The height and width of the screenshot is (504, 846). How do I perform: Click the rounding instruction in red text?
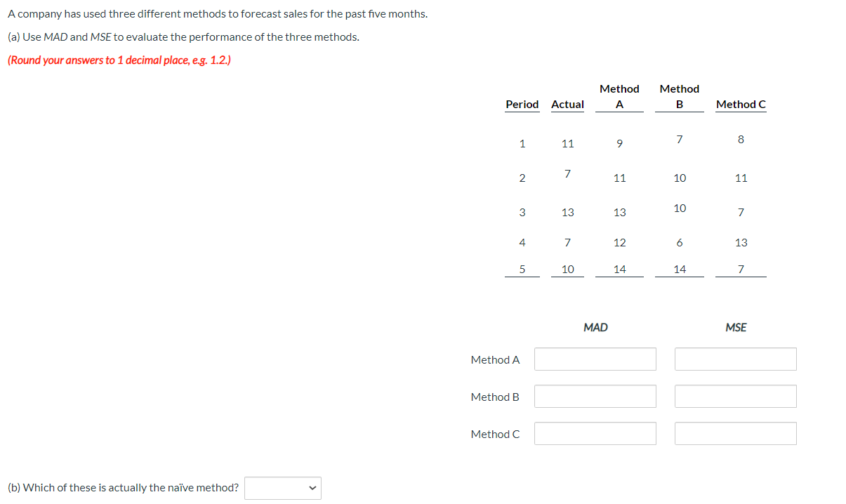pyautogui.click(x=119, y=60)
